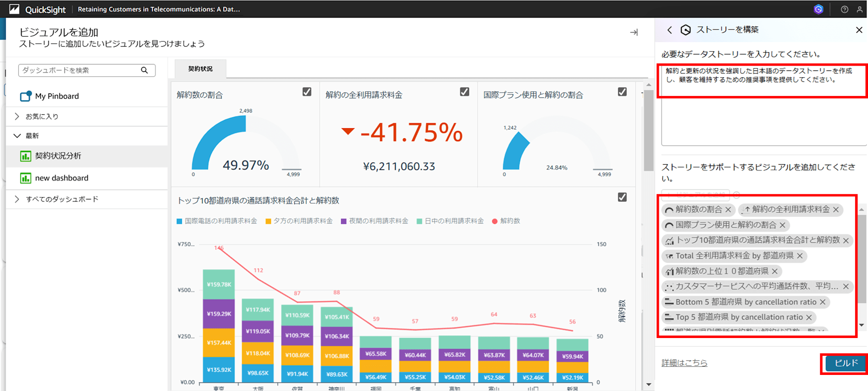The image size is (868, 391).
Task: Collapse the visual panel with arrow-to-bar icon
Action: [634, 32]
